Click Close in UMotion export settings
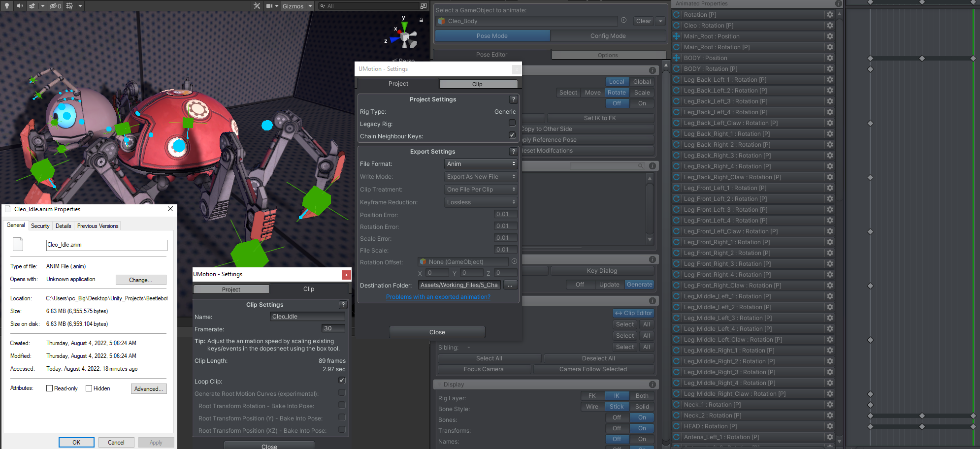Screen dimensions: 980x449 [437, 332]
